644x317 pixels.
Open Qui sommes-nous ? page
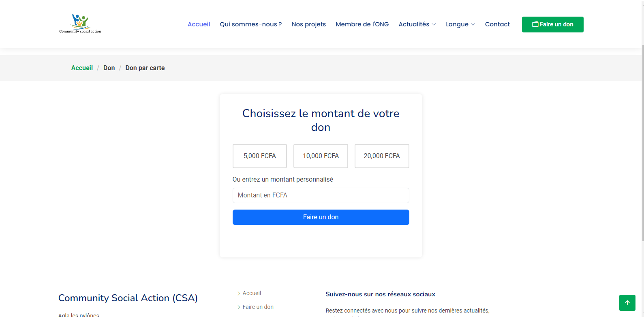250,24
